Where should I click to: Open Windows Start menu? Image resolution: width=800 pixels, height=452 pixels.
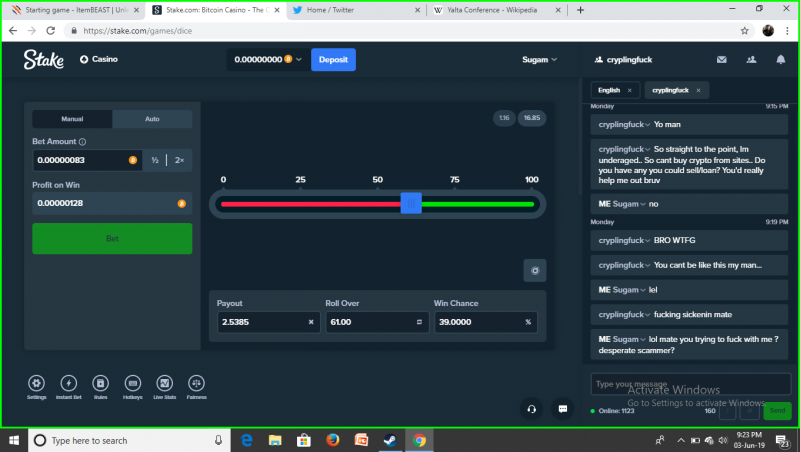pos(14,440)
